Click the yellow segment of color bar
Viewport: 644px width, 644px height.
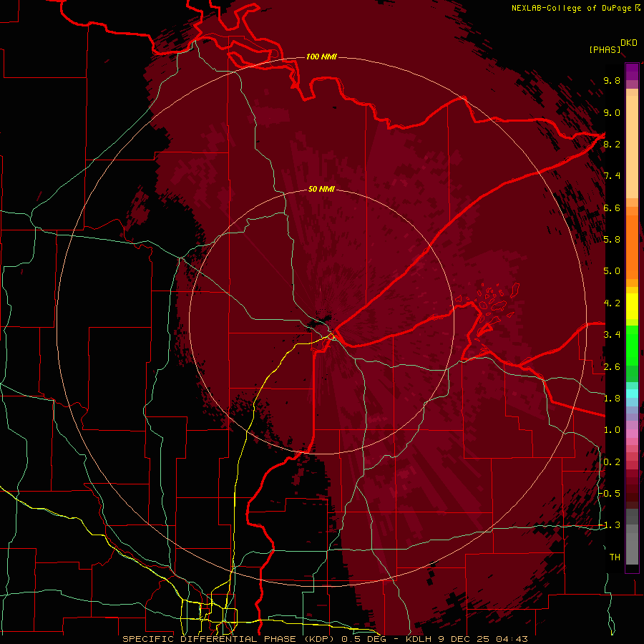(632, 306)
